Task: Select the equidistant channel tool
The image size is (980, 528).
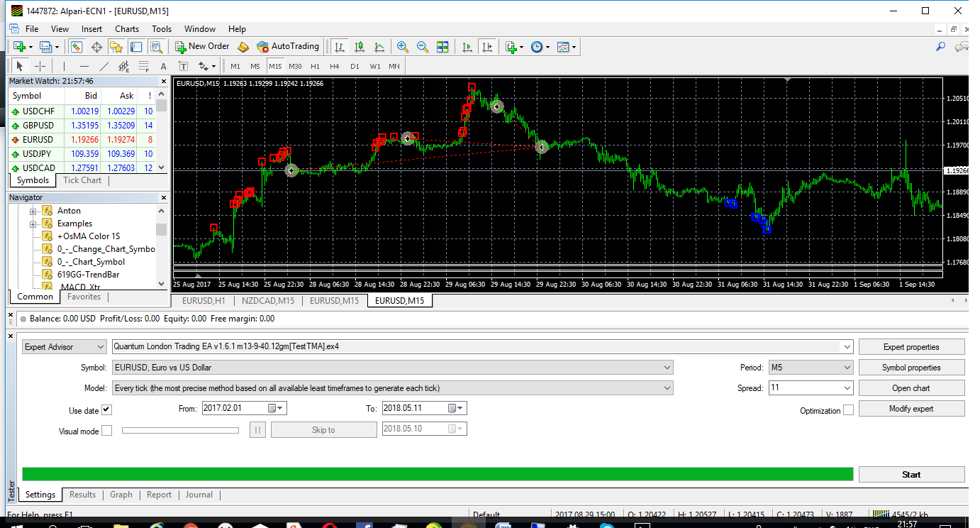Action: (x=124, y=66)
